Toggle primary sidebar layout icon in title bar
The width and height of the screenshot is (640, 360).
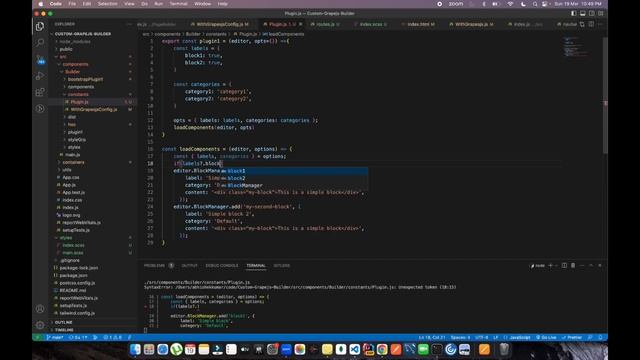[574, 13]
